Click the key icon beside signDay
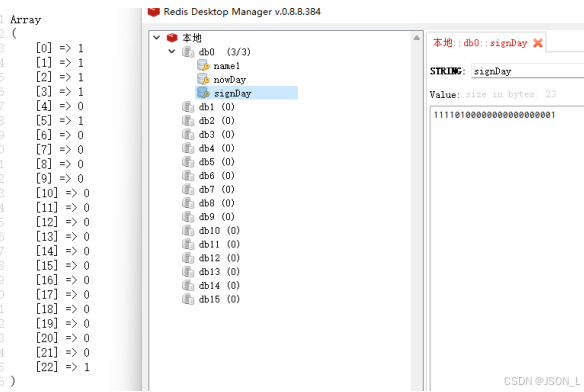 point(203,93)
